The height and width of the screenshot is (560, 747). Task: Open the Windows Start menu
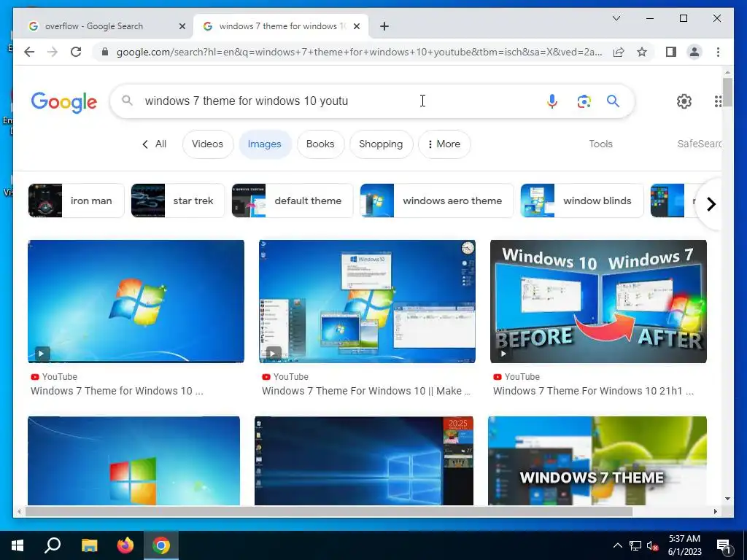(x=18, y=545)
